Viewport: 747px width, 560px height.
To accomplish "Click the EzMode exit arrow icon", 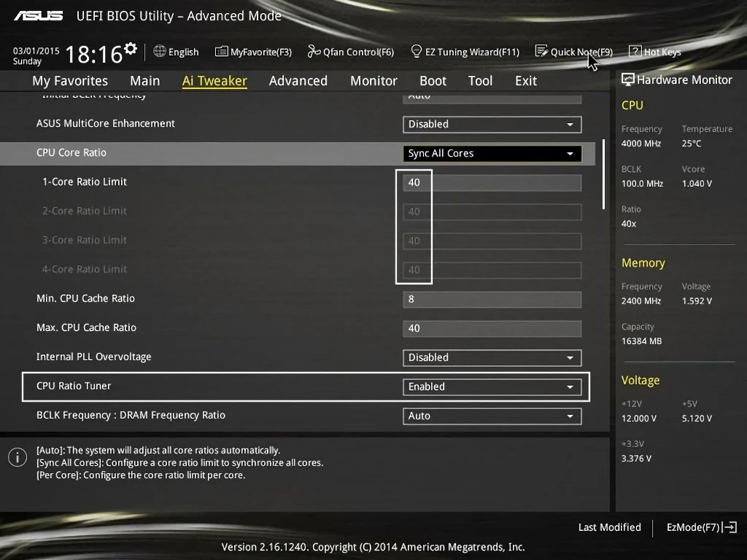I will point(729,527).
